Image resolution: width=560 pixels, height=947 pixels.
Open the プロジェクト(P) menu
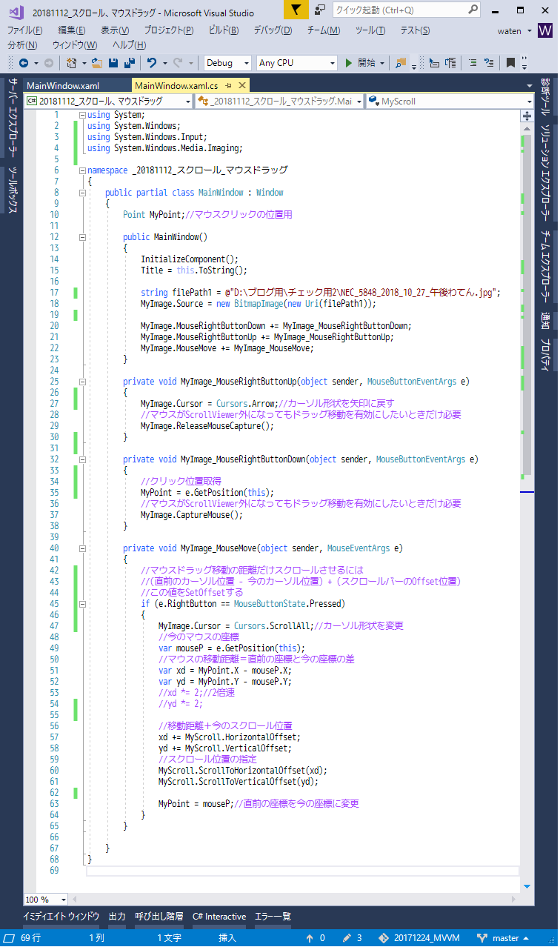[x=169, y=30]
